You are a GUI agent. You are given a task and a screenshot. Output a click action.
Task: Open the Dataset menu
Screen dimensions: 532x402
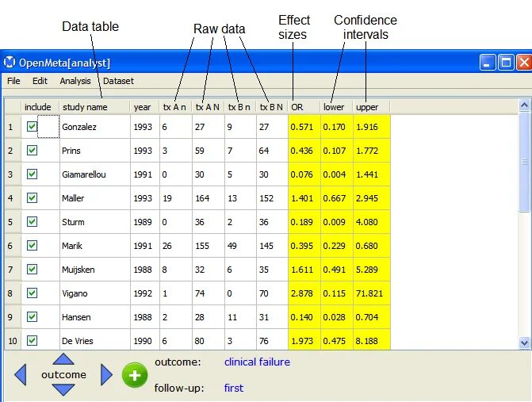(118, 81)
